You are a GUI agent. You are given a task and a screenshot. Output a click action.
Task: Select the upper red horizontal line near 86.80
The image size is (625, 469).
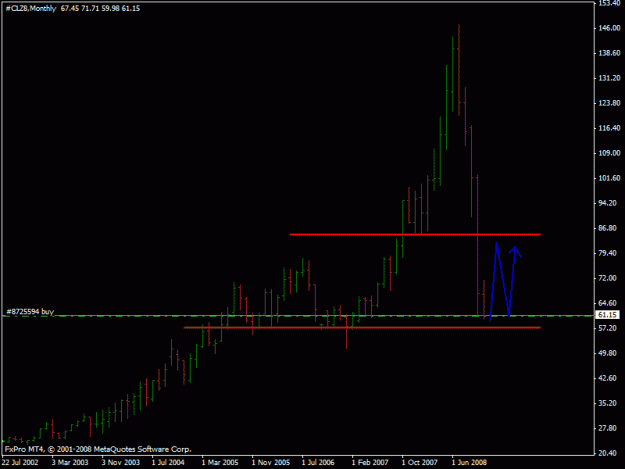415,235
